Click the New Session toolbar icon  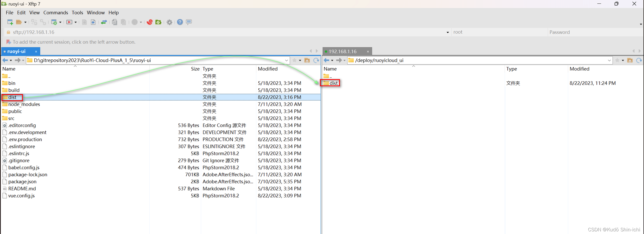click(x=10, y=22)
